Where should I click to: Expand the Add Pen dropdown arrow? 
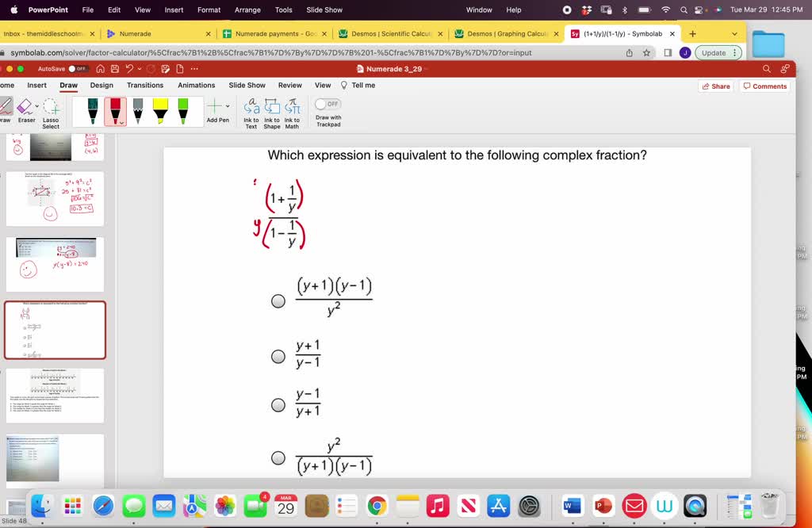tap(228, 106)
